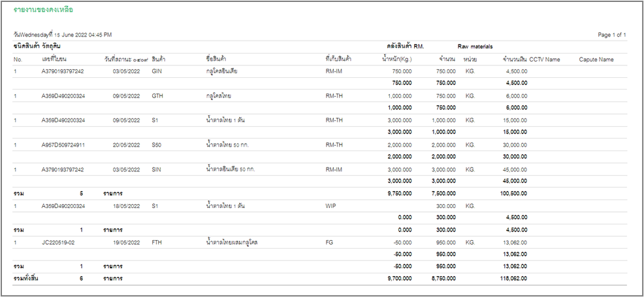Viewport: 644px width, 297px height.
Task: Select product code S50
Action: (x=157, y=145)
